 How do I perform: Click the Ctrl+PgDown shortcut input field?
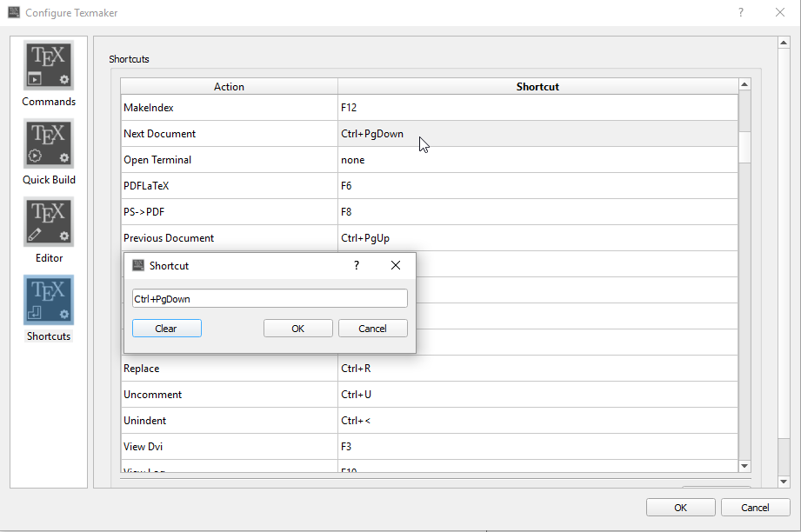click(270, 299)
